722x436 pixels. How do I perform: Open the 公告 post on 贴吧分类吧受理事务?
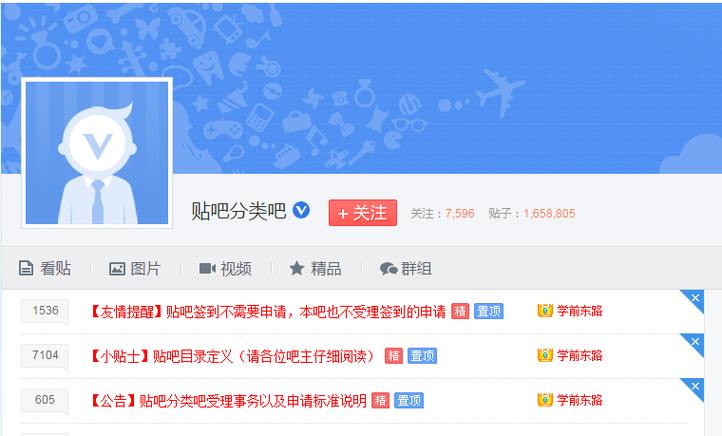(227, 401)
